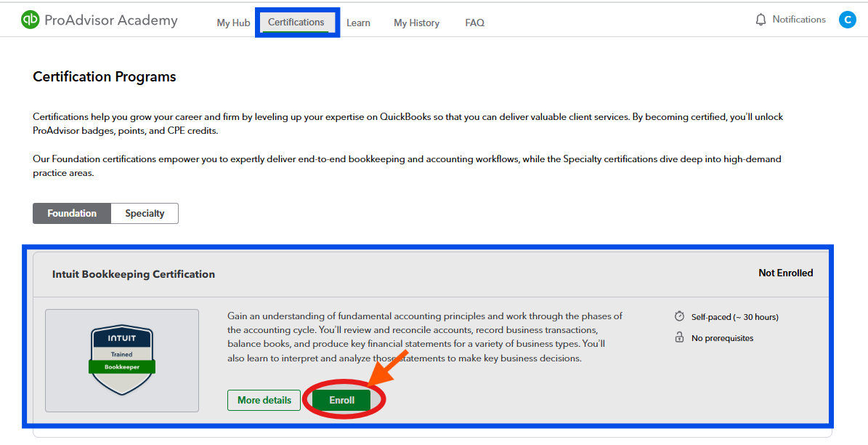Click the paragraph starting 'Our Foundation certifications'
The width and height of the screenshot is (868, 445).
point(407,166)
